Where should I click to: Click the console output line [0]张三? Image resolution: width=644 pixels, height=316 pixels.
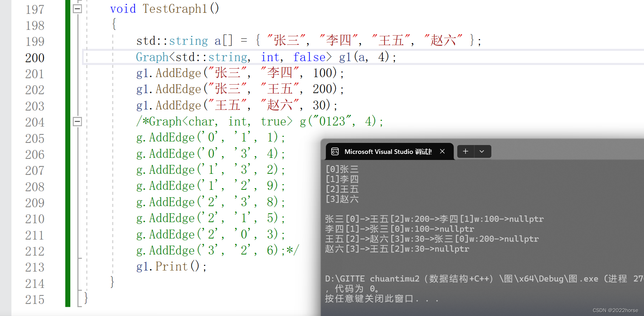[x=342, y=169]
